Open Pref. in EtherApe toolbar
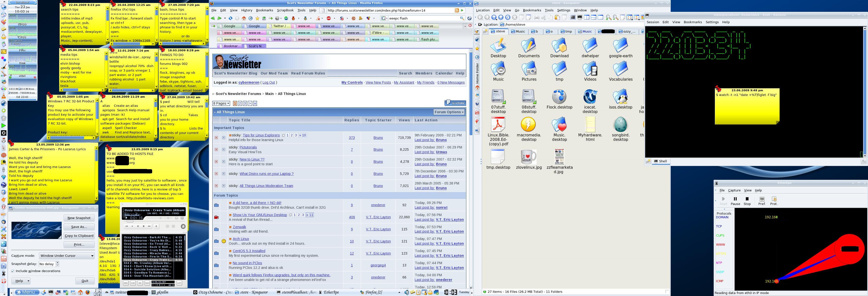The image size is (868, 296). (x=762, y=201)
